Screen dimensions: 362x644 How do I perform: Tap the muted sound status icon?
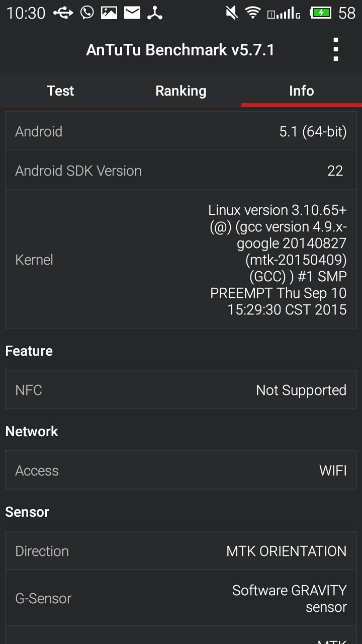point(232,13)
